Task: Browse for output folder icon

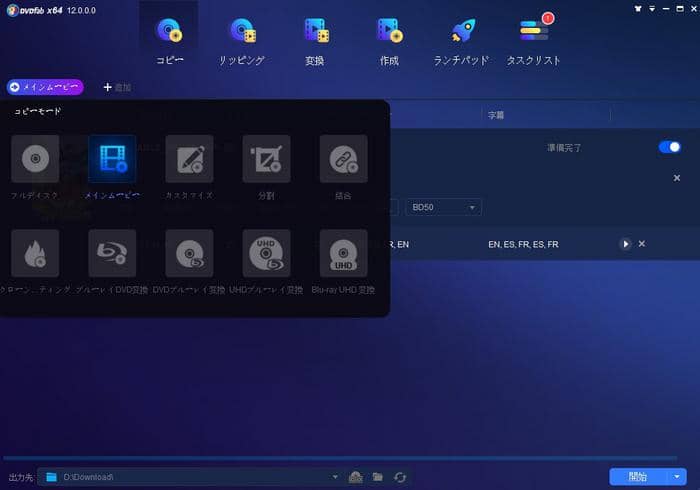Action: [378, 477]
